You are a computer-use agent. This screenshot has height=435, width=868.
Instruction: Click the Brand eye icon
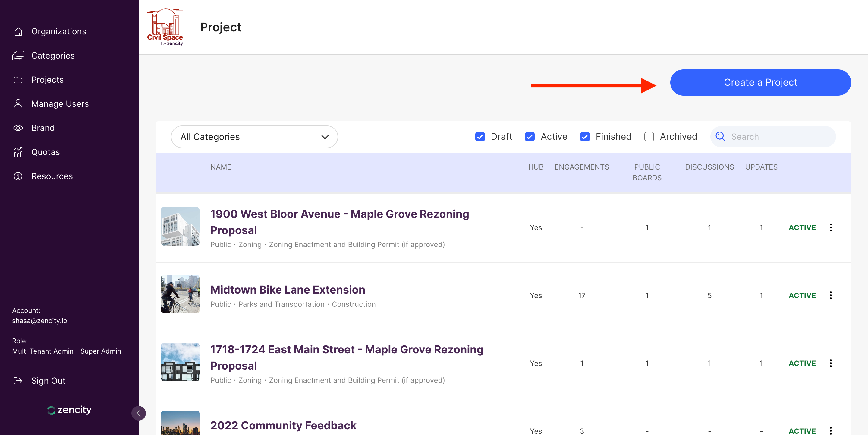[18, 128]
